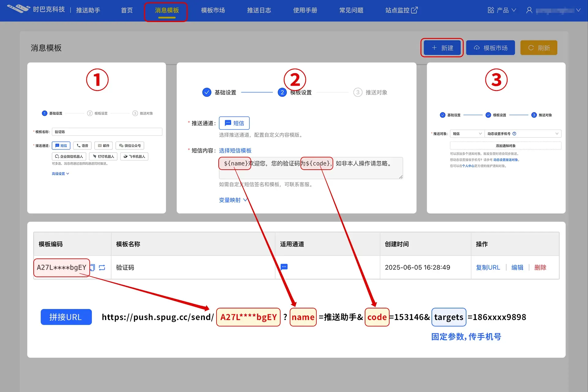Toggle the 飞书机器人 channel option
The height and width of the screenshot is (392, 588).
tap(134, 156)
